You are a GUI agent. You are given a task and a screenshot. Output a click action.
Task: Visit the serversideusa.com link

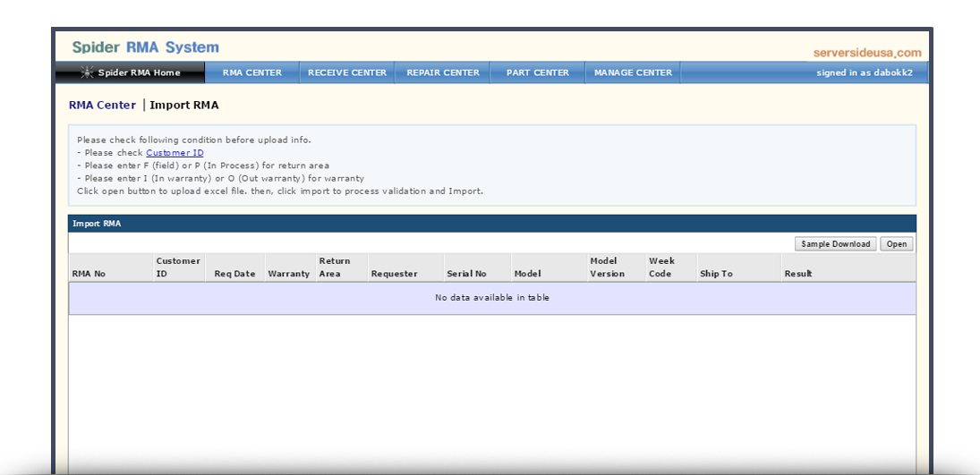(x=867, y=53)
